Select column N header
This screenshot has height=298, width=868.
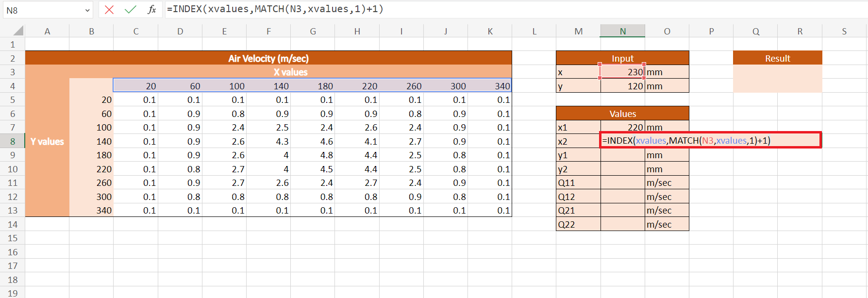tap(622, 32)
